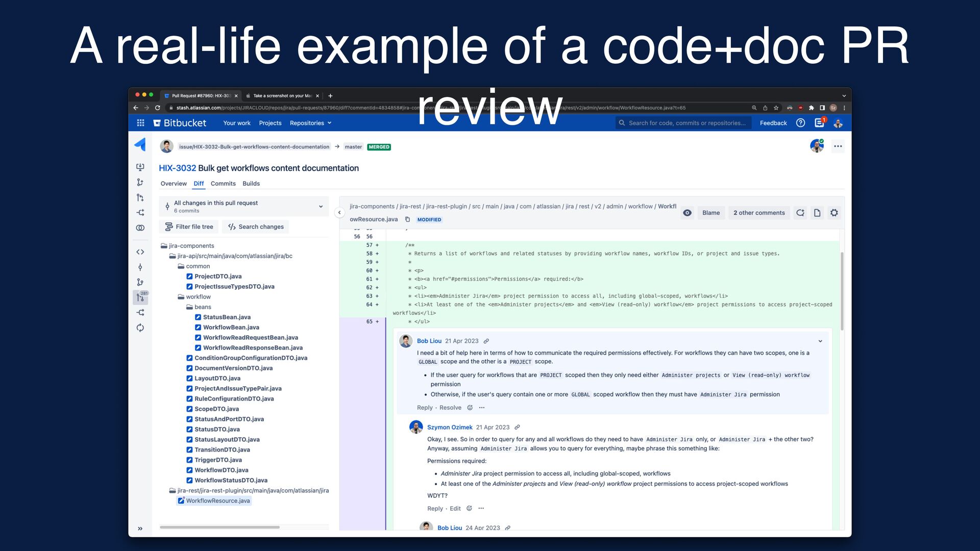Open more actions on Bob Liou's comment
This screenshot has height=551, width=980.
pos(482,408)
